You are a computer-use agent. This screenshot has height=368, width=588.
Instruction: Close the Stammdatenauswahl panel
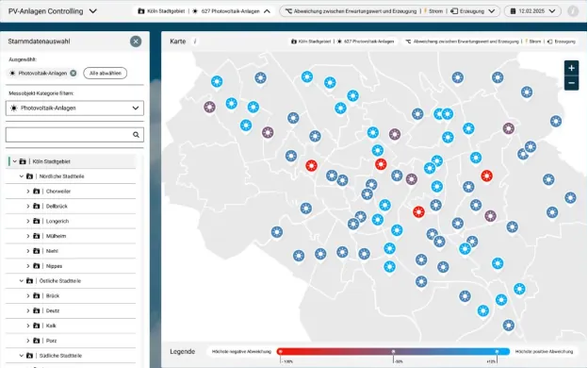click(x=136, y=42)
